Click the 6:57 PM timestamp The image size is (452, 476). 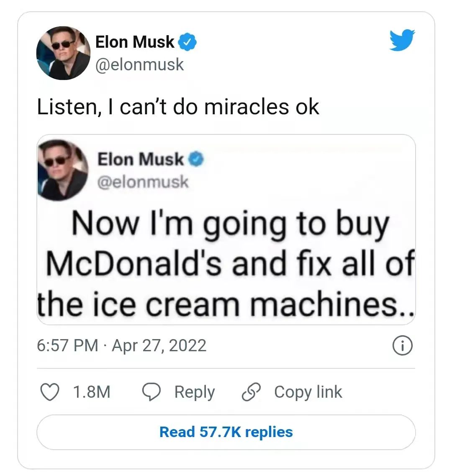pos(67,345)
